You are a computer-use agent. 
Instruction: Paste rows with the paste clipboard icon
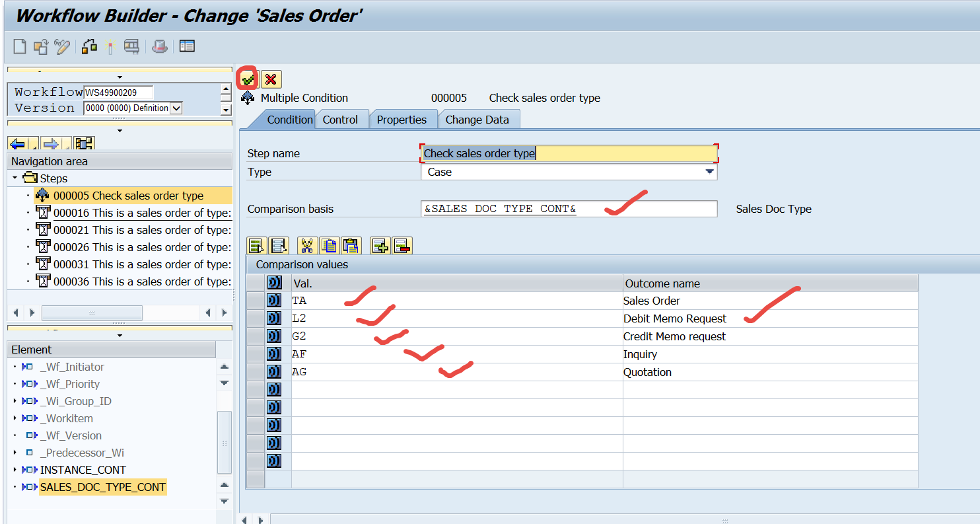click(x=351, y=245)
